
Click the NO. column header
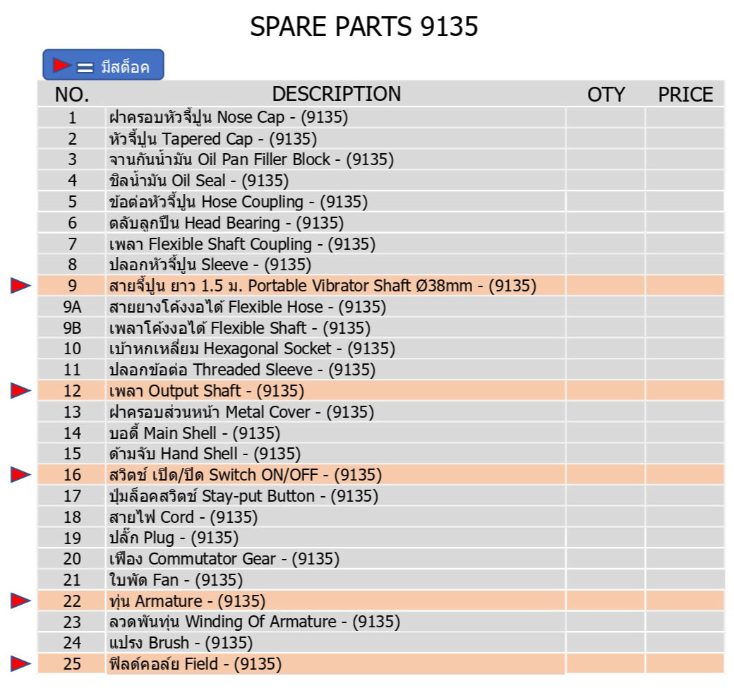tap(72, 95)
